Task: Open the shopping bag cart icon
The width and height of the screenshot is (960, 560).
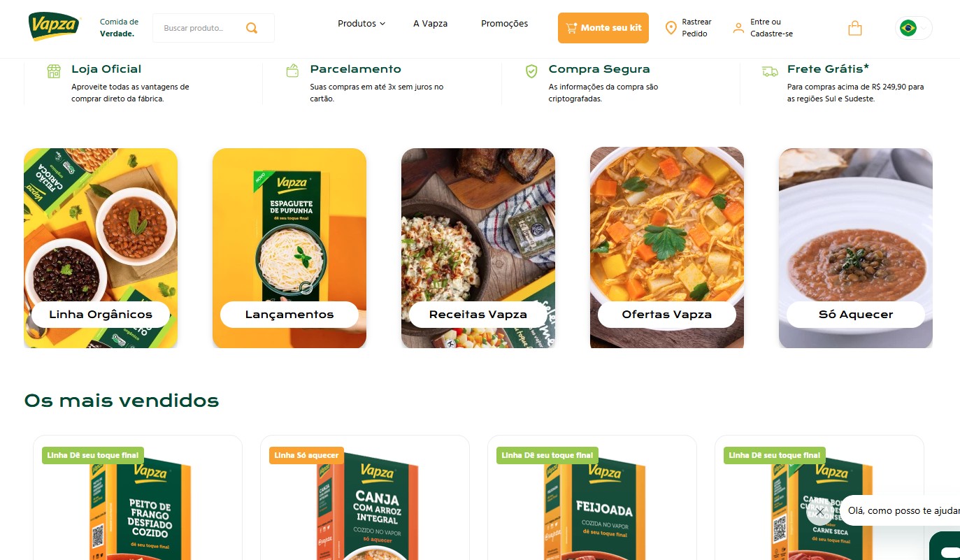Action: pos(854,28)
